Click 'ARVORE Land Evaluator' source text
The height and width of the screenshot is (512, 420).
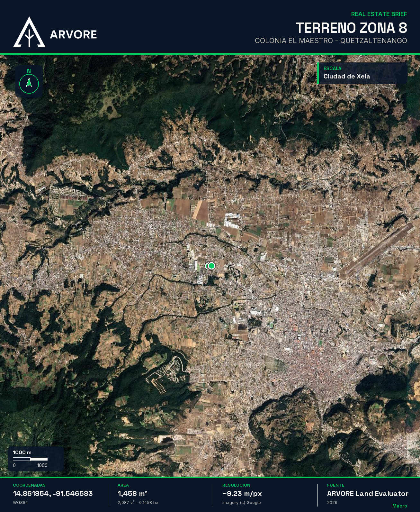point(368,493)
